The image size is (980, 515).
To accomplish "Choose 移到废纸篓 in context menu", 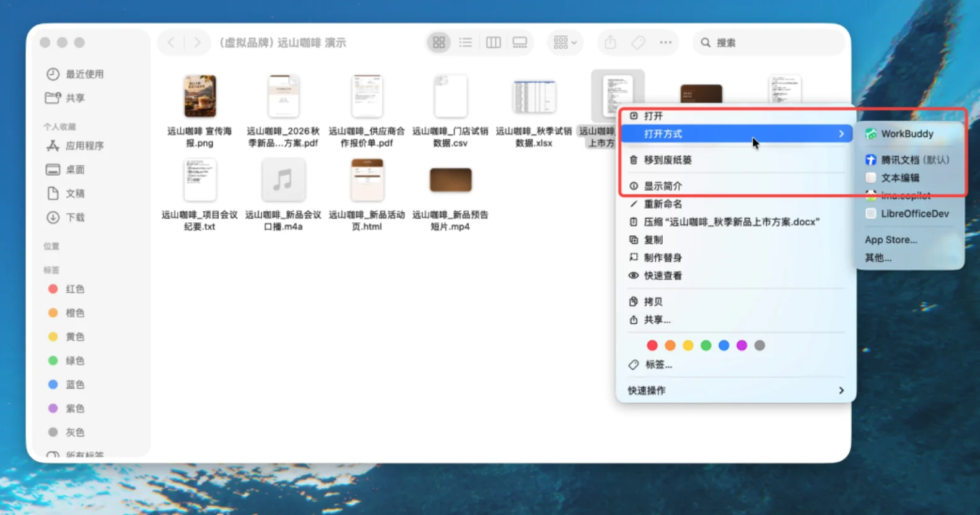I will click(736, 160).
